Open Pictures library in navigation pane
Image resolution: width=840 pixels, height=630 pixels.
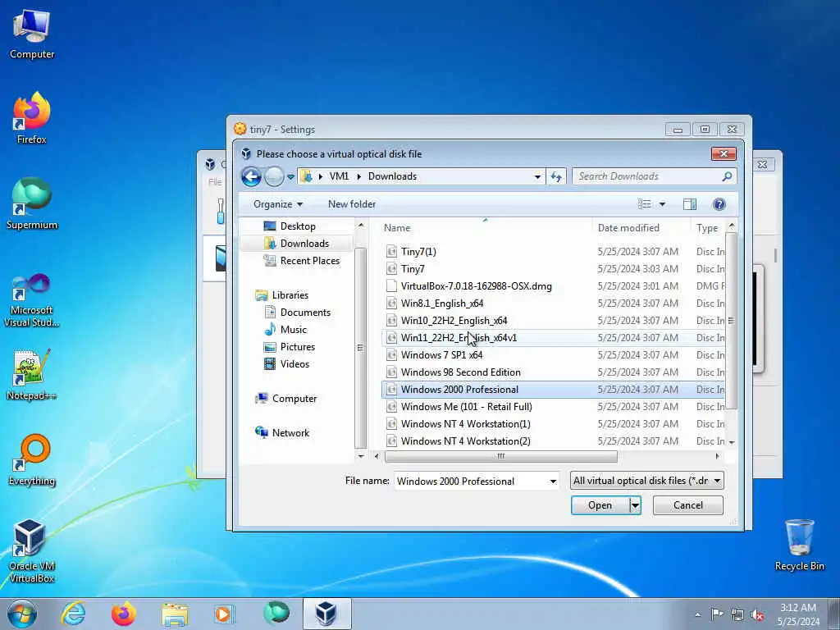pos(297,347)
